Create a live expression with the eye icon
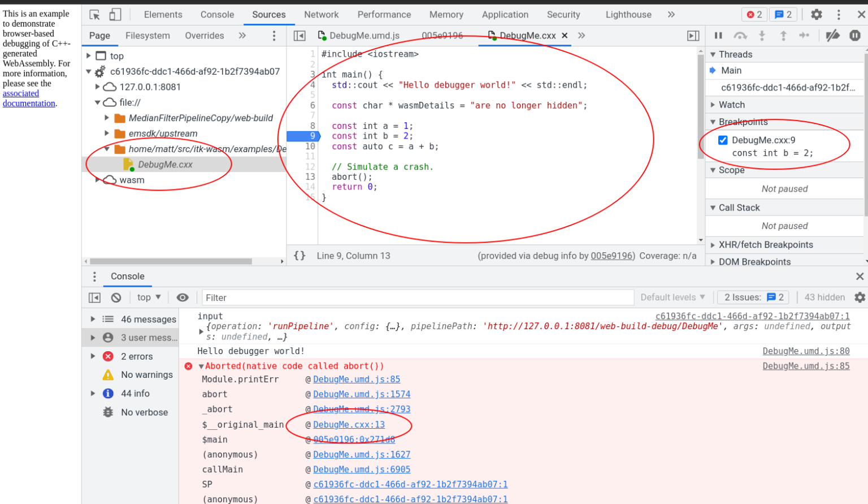This screenshot has height=504, width=868. coord(181,297)
